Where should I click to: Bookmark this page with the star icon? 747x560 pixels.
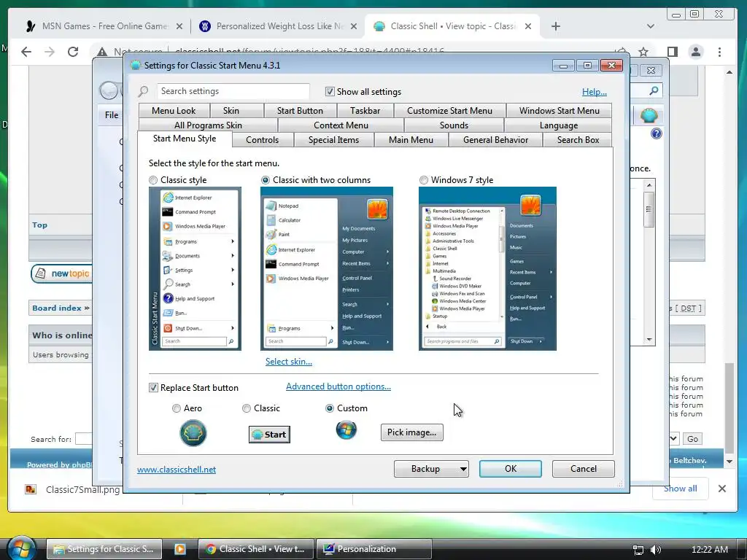pyautogui.click(x=643, y=52)
